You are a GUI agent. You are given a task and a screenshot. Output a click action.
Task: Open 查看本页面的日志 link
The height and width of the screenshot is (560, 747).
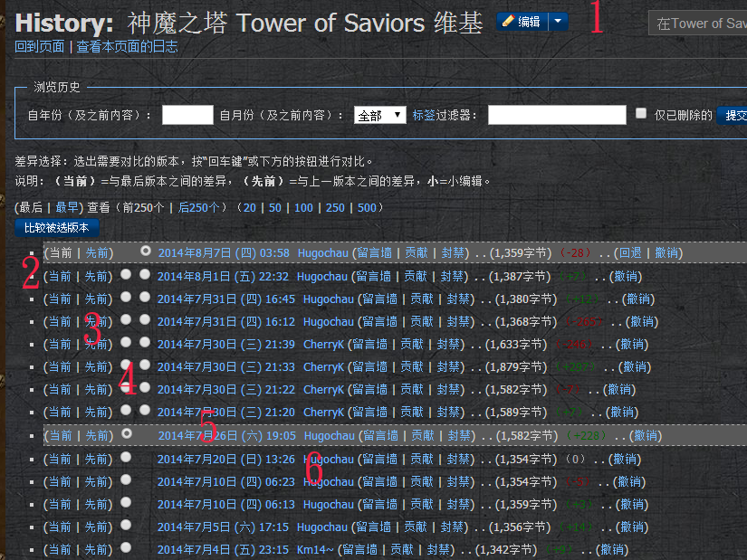pyautogui.click(x=127, y=47)
